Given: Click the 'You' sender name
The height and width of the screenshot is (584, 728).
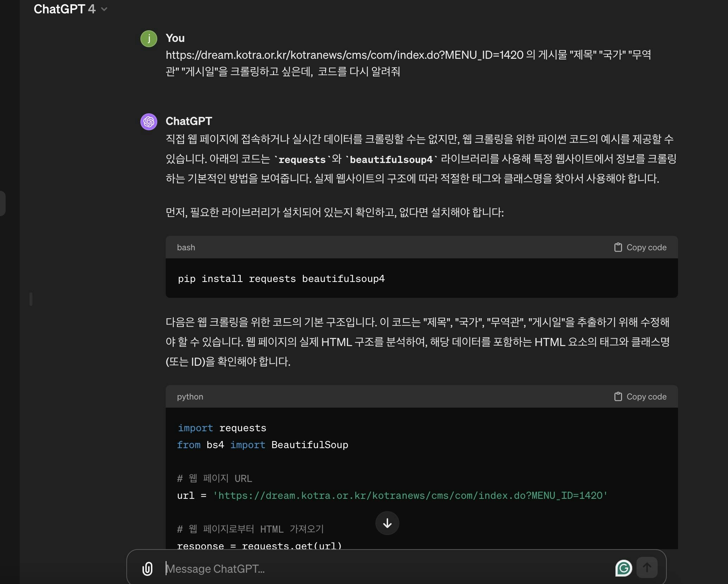Looking at the screenshot, I should tap(175, 38).
